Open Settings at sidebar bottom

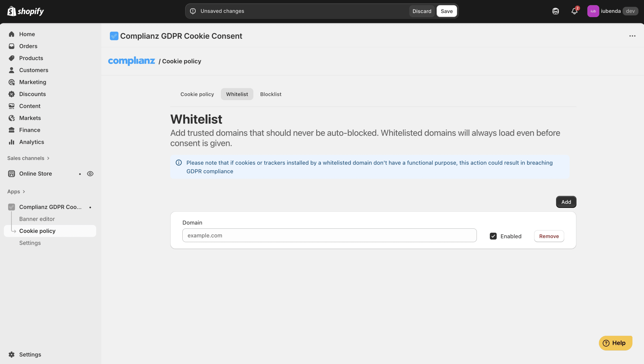pos(30,354)
